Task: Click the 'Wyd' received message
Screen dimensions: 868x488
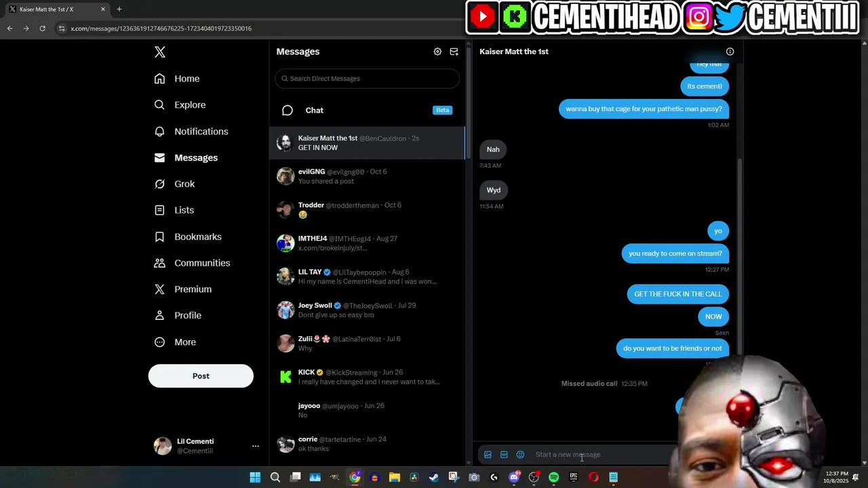Action: pyautogui.click(x=494, y=190)
